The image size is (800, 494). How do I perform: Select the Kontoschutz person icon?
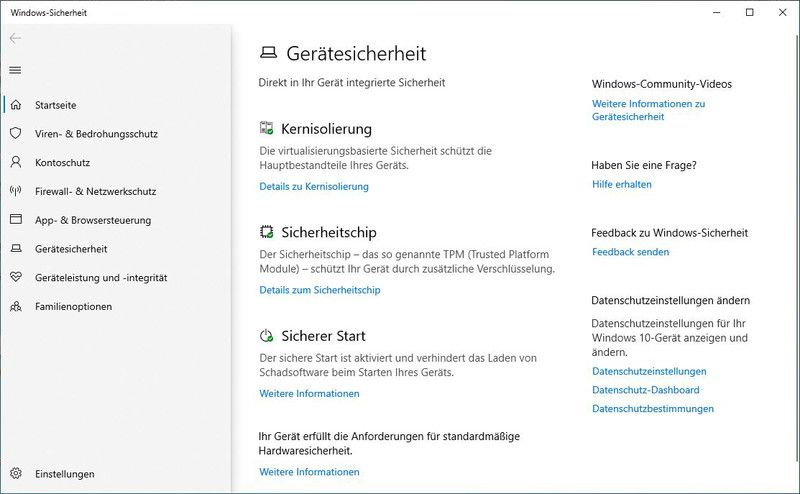[x=16, y=162]
